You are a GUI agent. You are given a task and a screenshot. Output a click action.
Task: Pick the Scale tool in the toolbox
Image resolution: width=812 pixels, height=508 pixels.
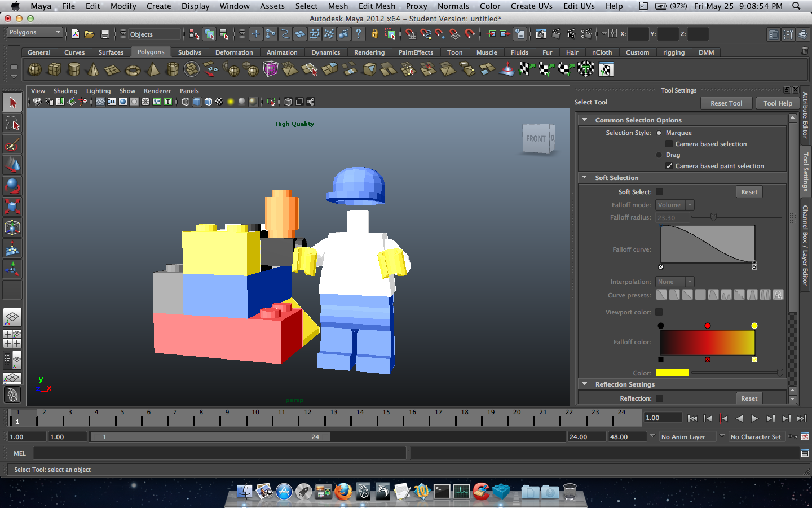pyautogui.click(x=12, y=207)
